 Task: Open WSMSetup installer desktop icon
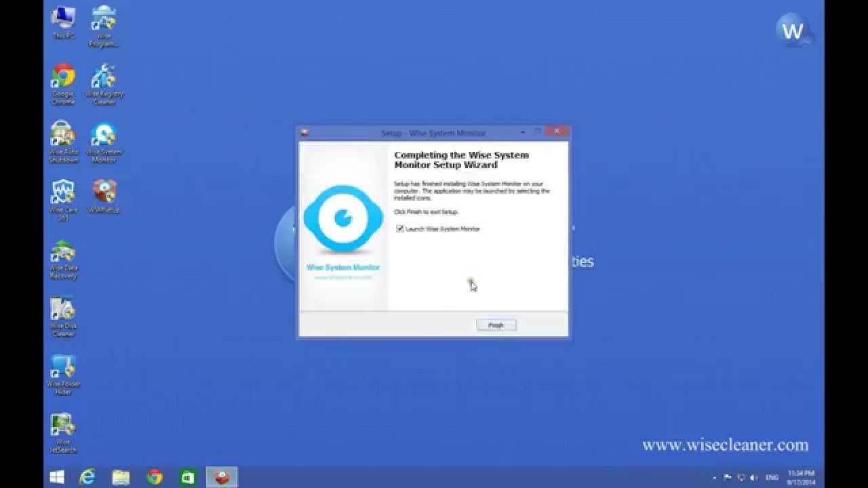(x=104, y=196)
